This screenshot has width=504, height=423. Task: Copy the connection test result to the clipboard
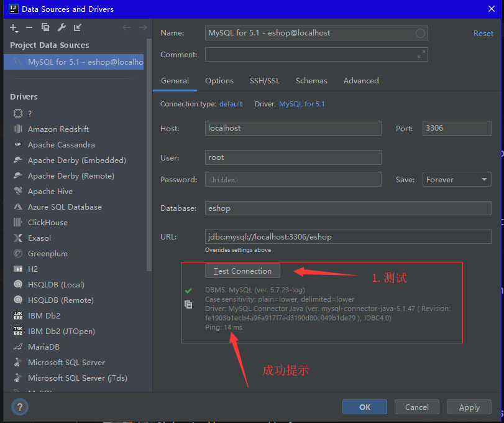[x=188, y=304]
